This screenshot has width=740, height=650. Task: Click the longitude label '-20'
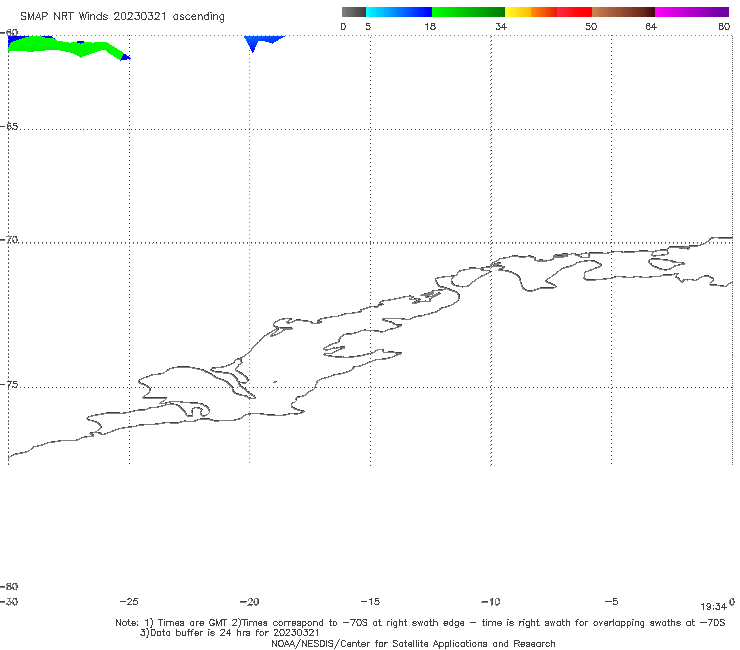pyautogui.click(x=250, y=601)
